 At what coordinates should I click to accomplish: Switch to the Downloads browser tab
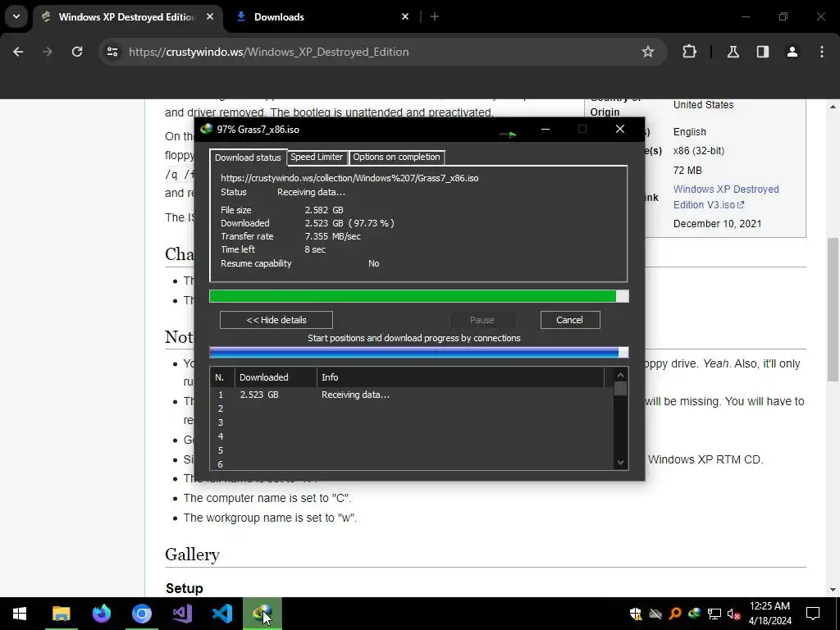click(322, 16)
